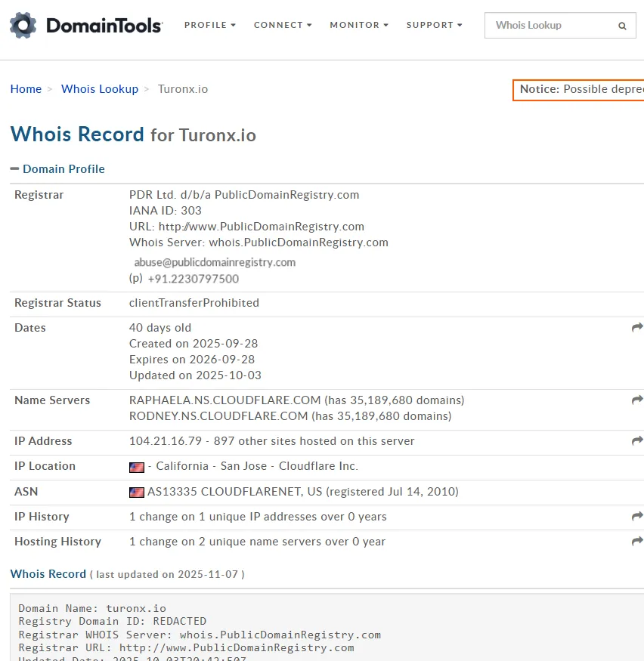Click the search magnifier icon

(622, 26)
